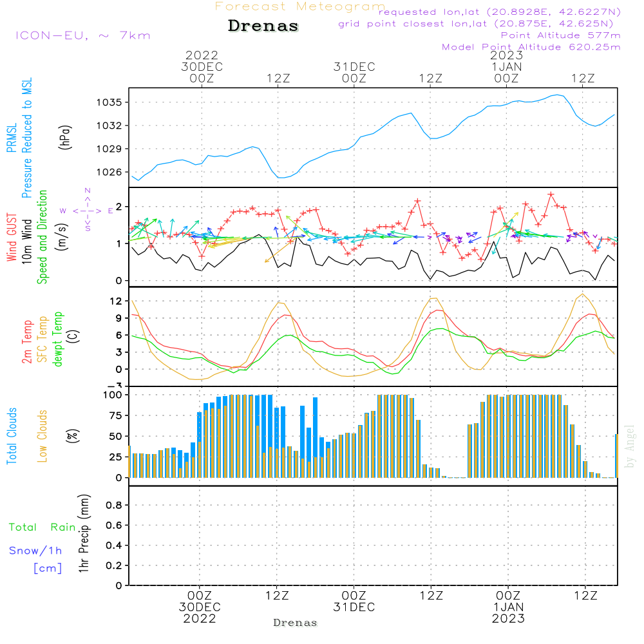
Task: Click the 1032 pressure axis tick
Action: pos(109,126)
